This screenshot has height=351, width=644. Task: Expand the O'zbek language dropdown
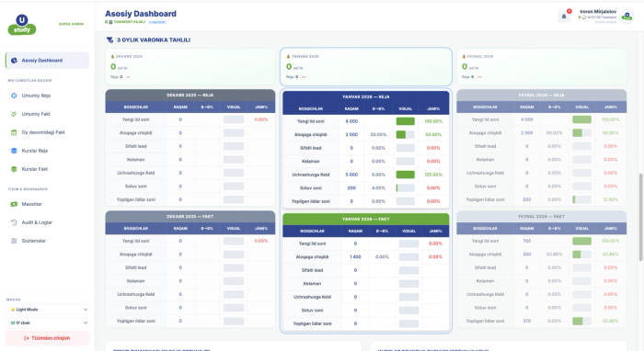tap(47, 323)
